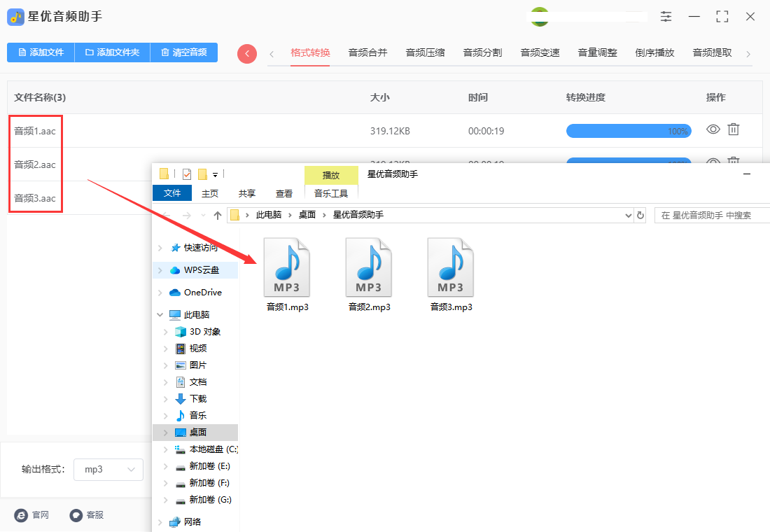Viewport: 770px width, 532px height.
Task: Open Explorer 共享 ribbon tab
Action: pos(247,193)
